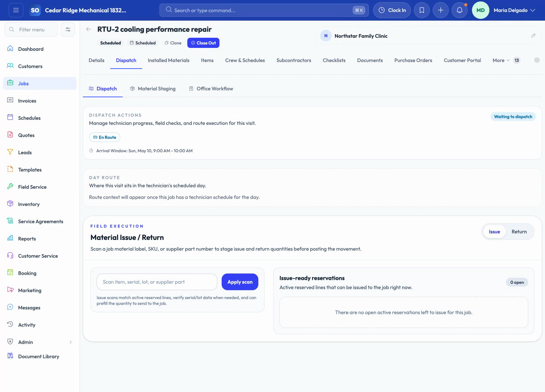Click the Apply scan button
The height and width of the screenshot is (392, 545).
click(240, 282)
